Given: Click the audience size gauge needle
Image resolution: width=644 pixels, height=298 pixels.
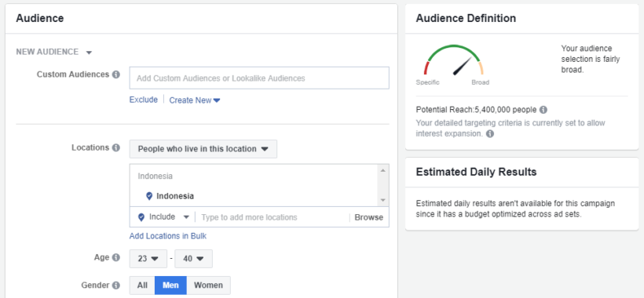Looking at the screenshot, I should [463, 66].
